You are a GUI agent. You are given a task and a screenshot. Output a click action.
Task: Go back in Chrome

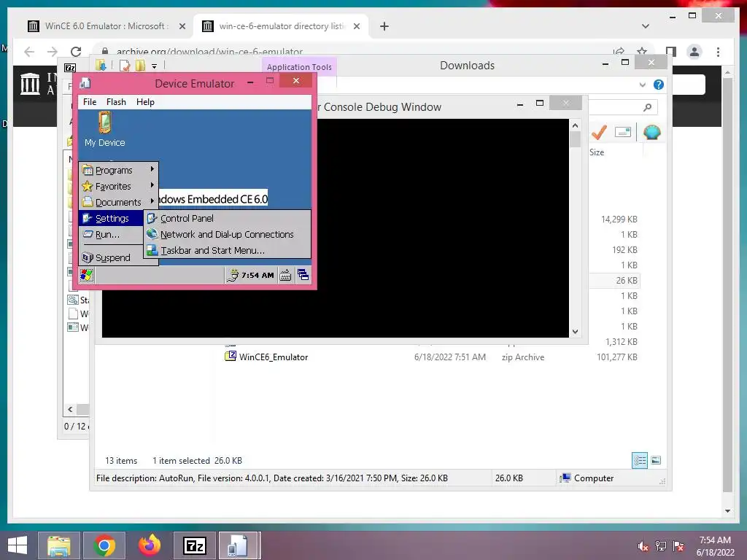(29, 52)
